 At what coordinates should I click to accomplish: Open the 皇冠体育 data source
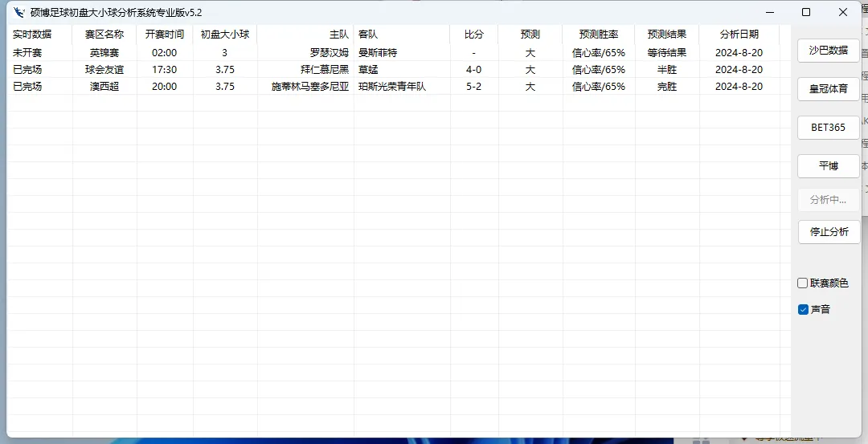click(x=828, y=88)
